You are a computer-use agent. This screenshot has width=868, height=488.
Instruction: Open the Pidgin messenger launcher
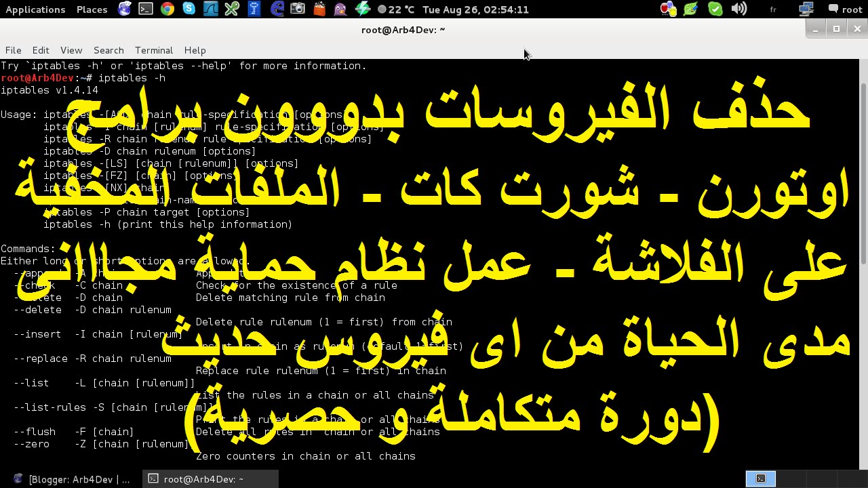pos(340,9)
